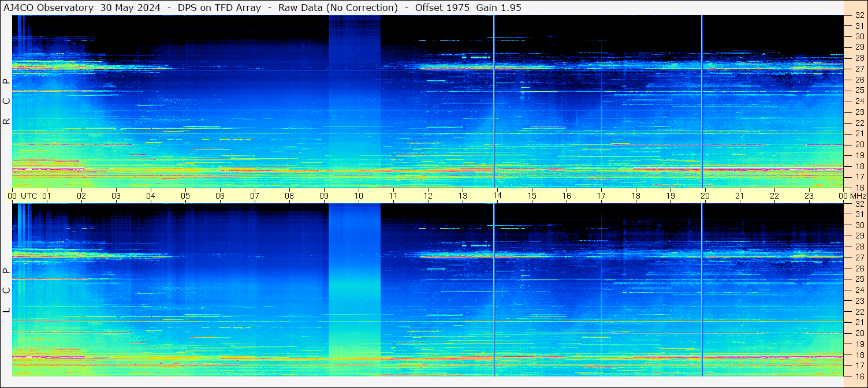The height and width of the screenshot is (388, 868).
Task: Click the '30' MHz label on RCP scale
Action: (x=859, y=37)
